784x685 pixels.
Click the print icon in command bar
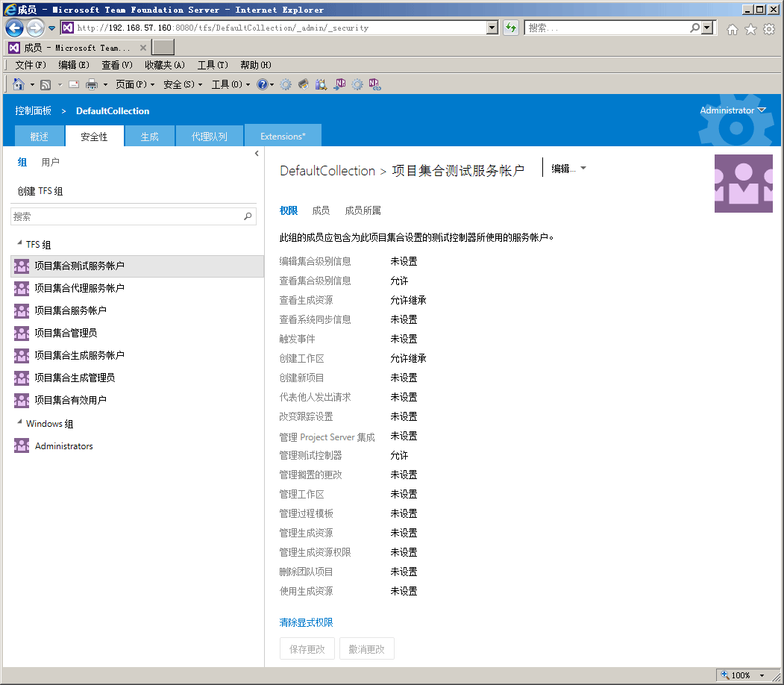pyautogui.click(x=92, y=84)
